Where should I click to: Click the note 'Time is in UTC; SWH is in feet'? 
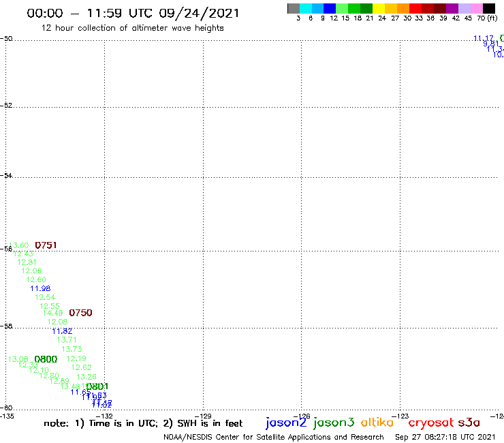click(x=143, y=423)
